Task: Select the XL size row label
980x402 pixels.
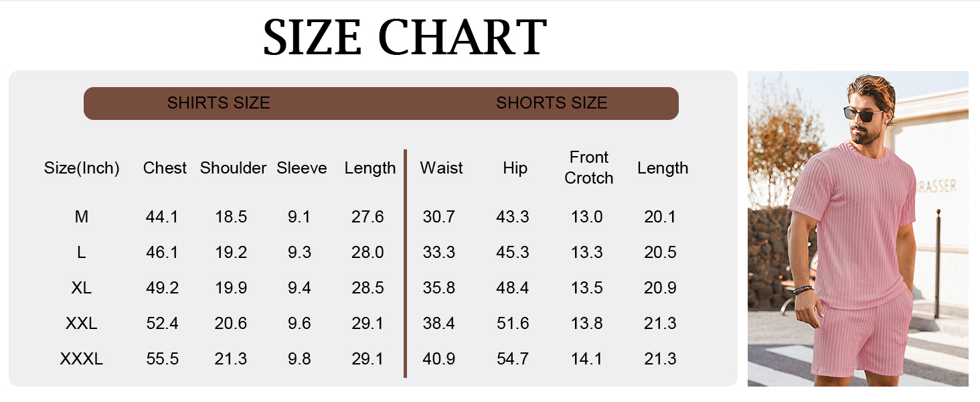Action: (82, 288)
